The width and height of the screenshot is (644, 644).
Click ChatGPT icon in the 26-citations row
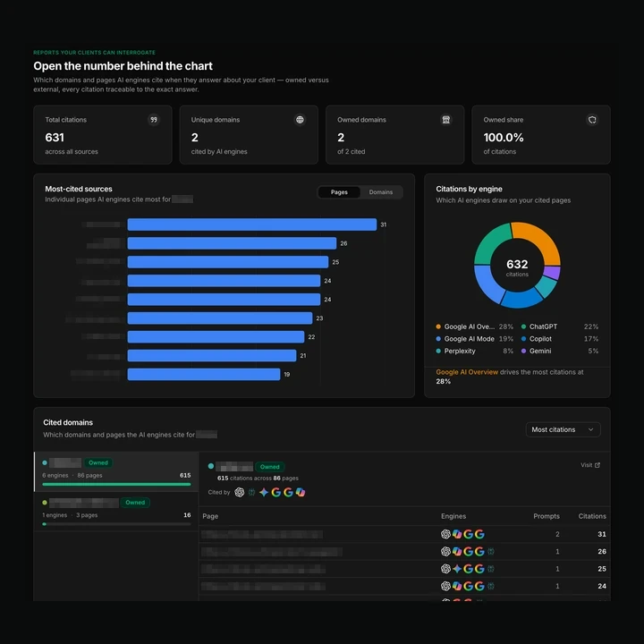(x=445, y=551)
